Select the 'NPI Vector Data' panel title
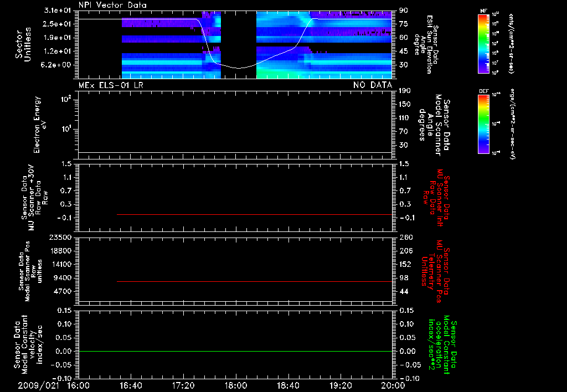 click(112, 5)
